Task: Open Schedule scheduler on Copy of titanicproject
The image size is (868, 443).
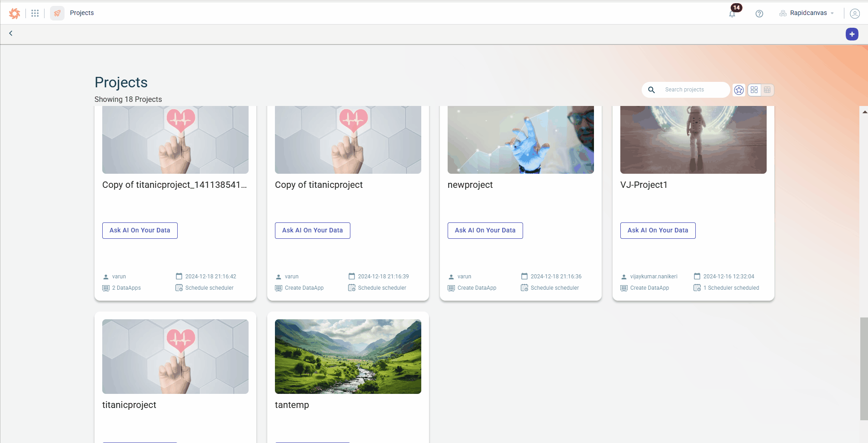Action: tap(382, 288)
